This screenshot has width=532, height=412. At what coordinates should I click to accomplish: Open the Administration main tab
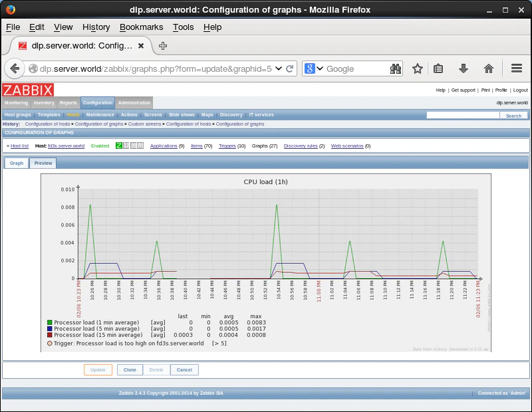(134, 103)
